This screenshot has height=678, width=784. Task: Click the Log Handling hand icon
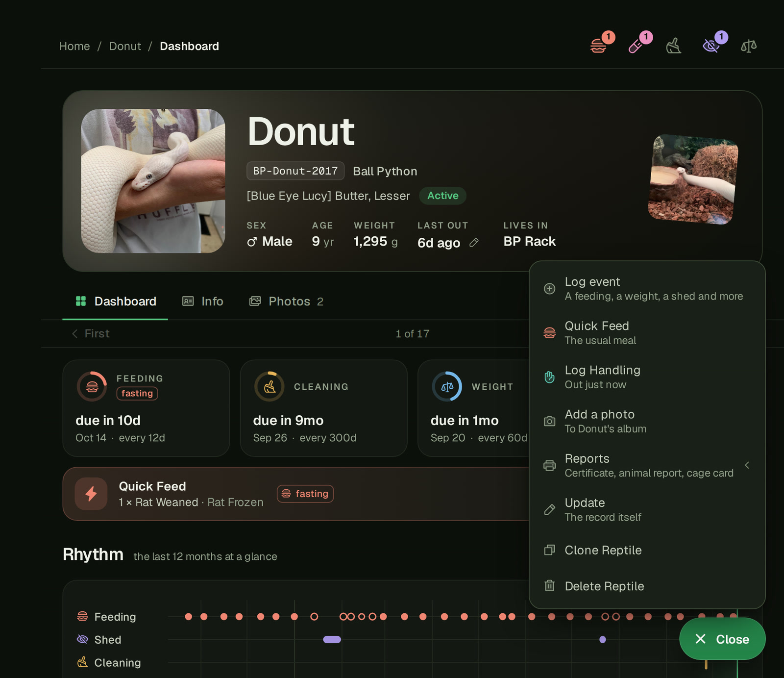pyautogui.click(x=550, y=377)
